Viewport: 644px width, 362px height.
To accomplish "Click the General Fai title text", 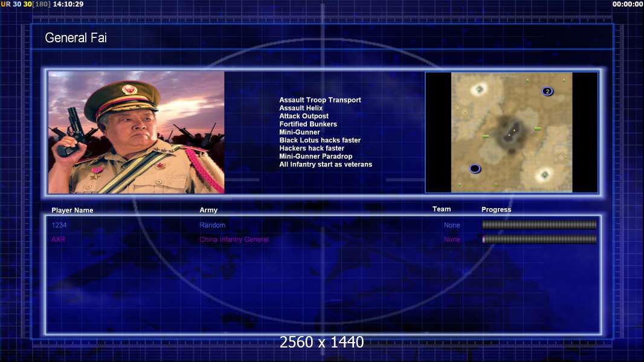I will click(76, 38).
